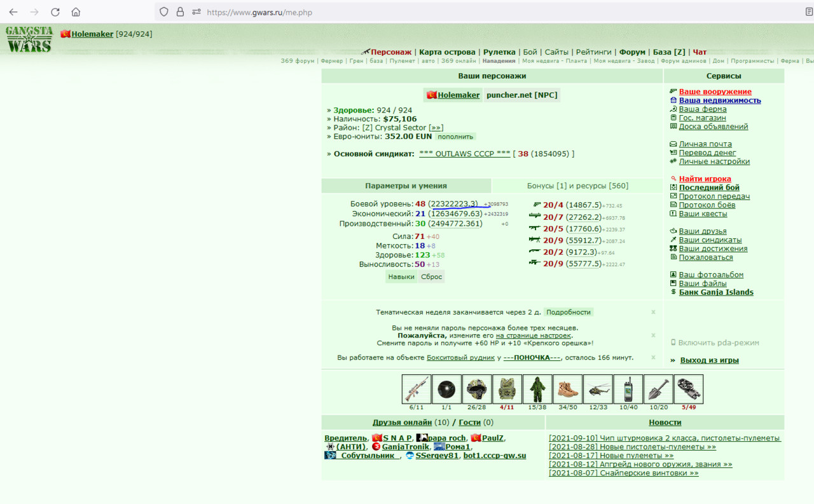Open Гос. магазин link
The image size is (814, 504).
(x=702, y=118)
